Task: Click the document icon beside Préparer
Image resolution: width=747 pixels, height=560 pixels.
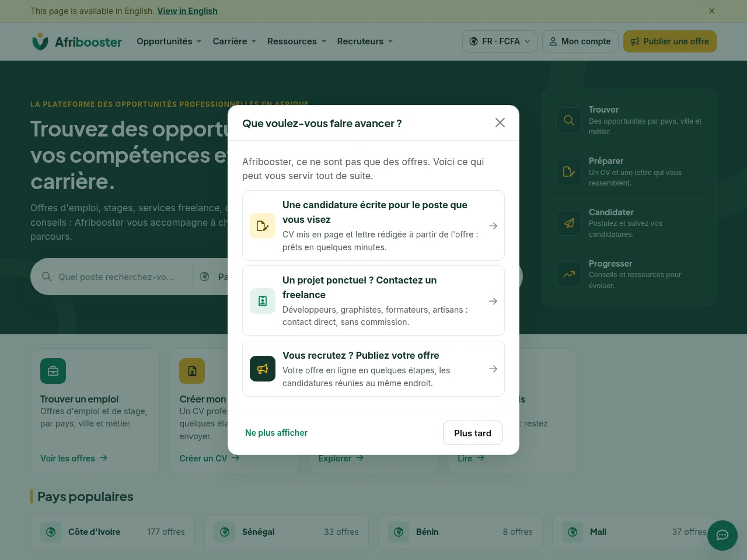Action: (x=569, y=171)
